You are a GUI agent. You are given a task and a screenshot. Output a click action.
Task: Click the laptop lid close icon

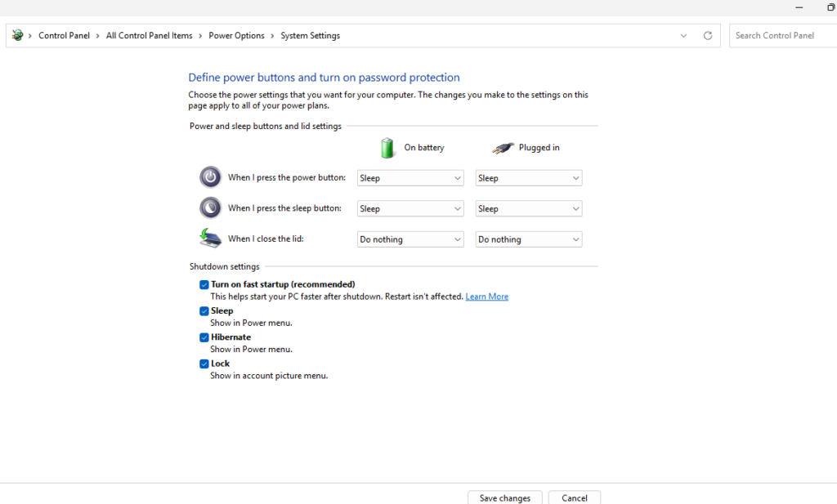tap(210, 239)
